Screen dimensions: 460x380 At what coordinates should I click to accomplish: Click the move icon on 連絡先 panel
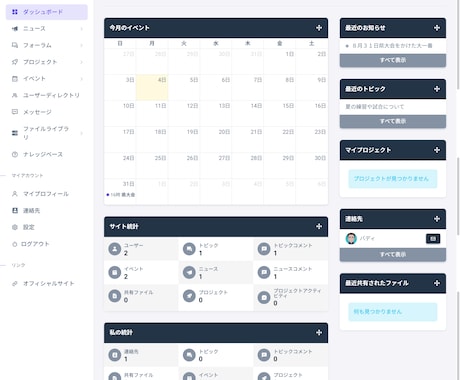437,219
